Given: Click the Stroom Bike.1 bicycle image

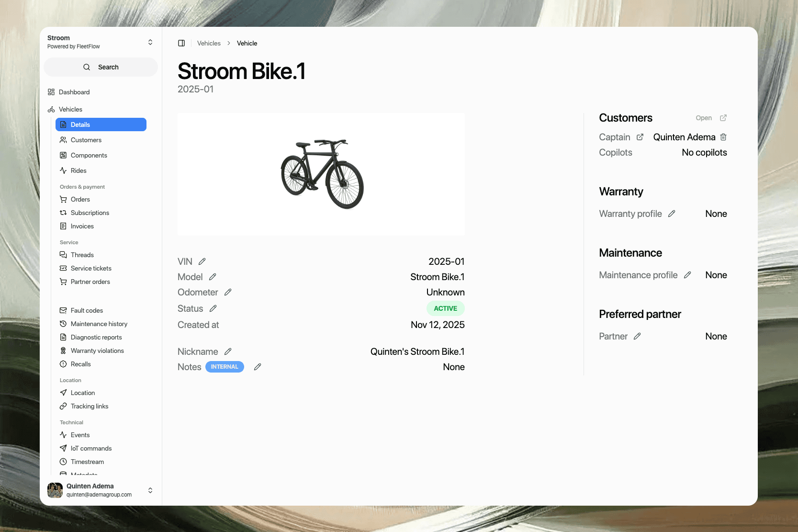Looking at the screenshot, I should click(322, 174).
